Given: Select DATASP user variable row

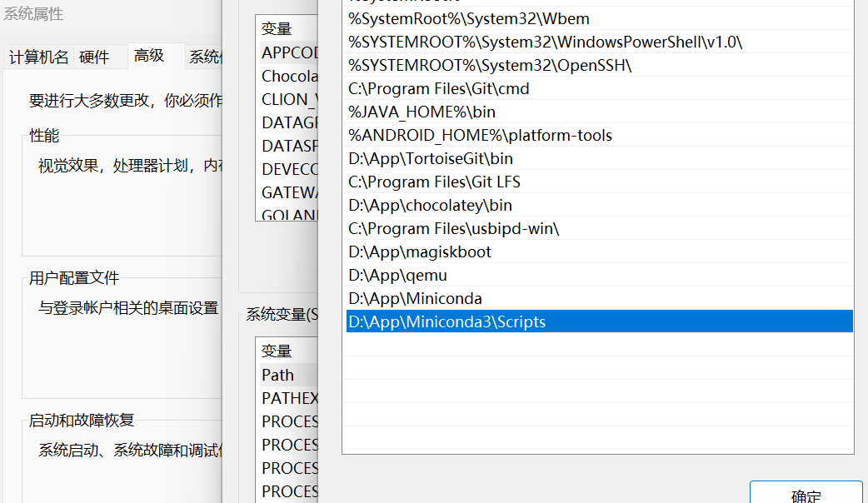Looking at the screenshot, I should pos(287,146).
